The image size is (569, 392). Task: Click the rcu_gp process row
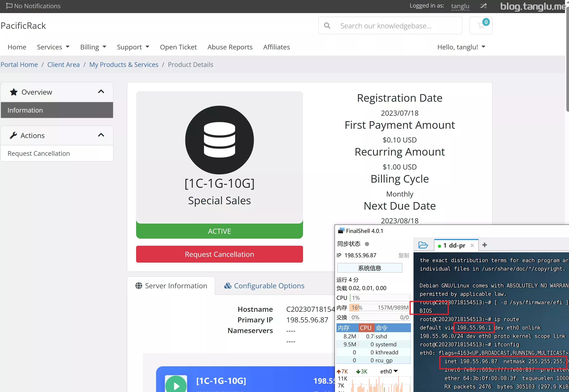(x=373, y=360)
